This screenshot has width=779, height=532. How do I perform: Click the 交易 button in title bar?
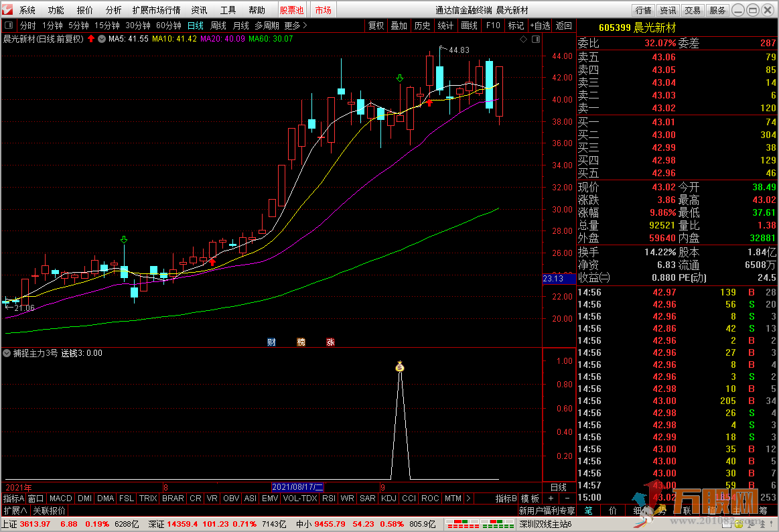(692, 10)
